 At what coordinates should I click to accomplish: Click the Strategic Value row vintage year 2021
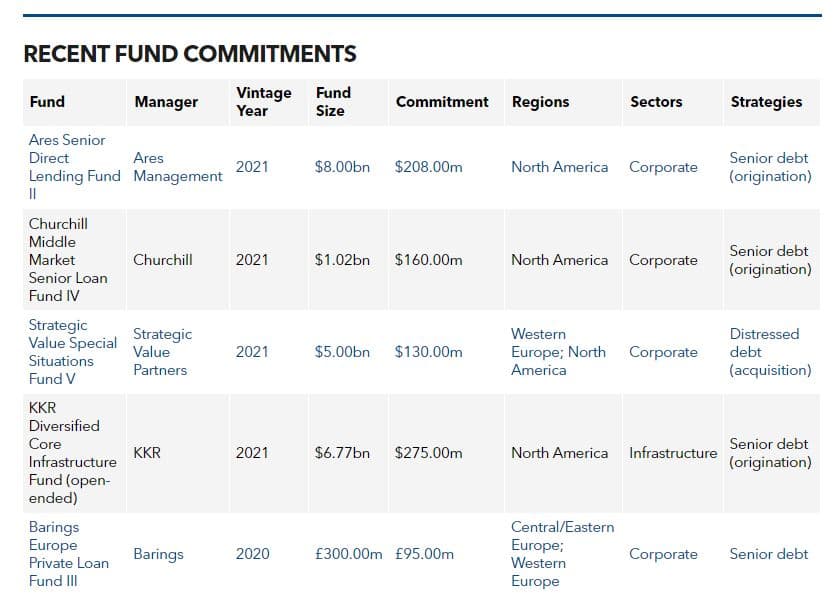pyautogui.click(x=252, y=352)
